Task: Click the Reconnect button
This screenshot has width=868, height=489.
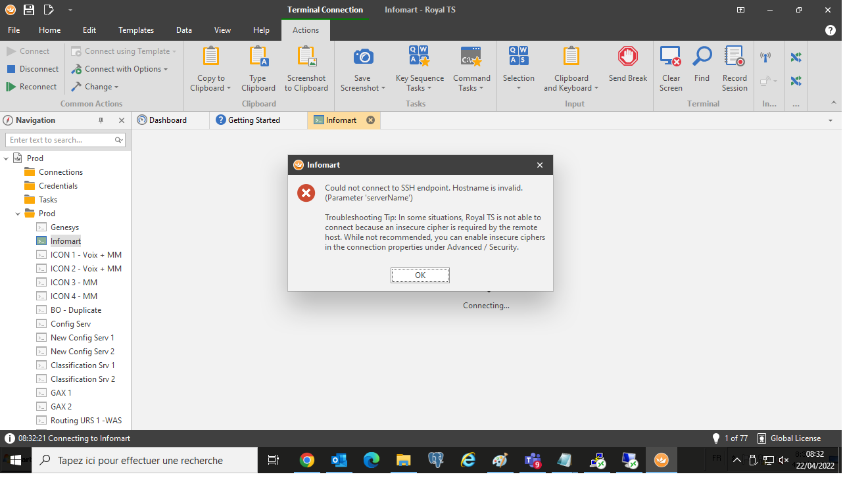Action: coord(32,87)
